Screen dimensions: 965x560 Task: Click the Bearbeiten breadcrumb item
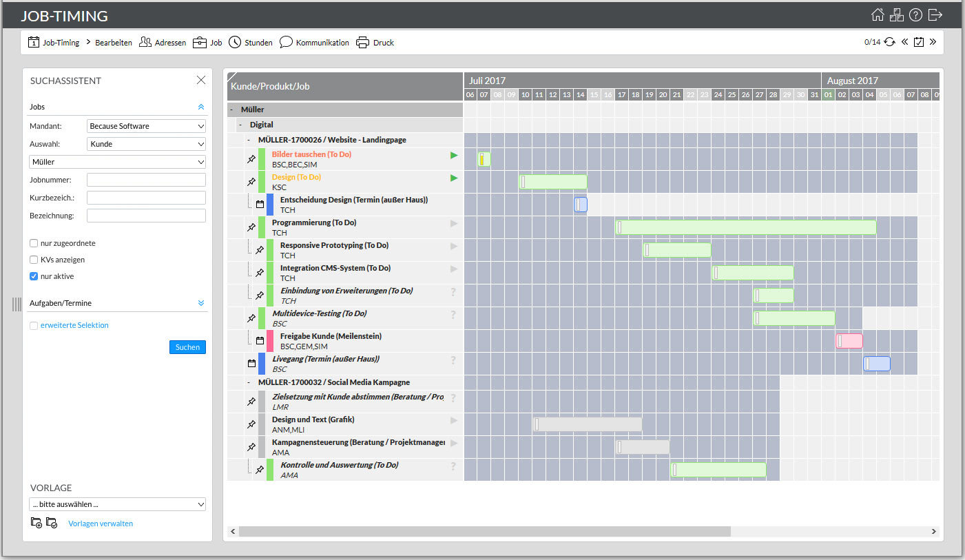pyautogui.click(x=113, y=42)
